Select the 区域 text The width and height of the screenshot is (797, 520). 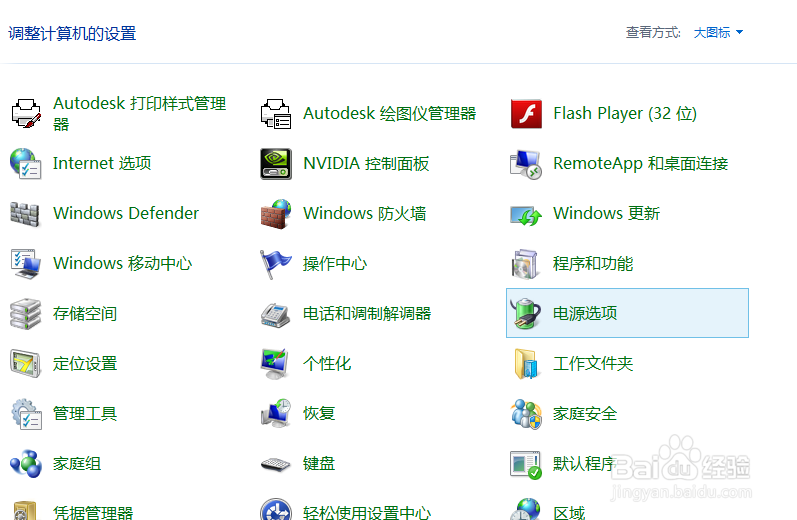(x=569, y=512)
